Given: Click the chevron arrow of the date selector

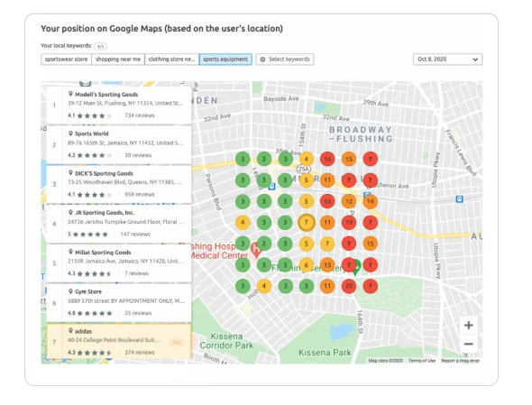Looking at the screenshot, I should [x=475, y=60].
